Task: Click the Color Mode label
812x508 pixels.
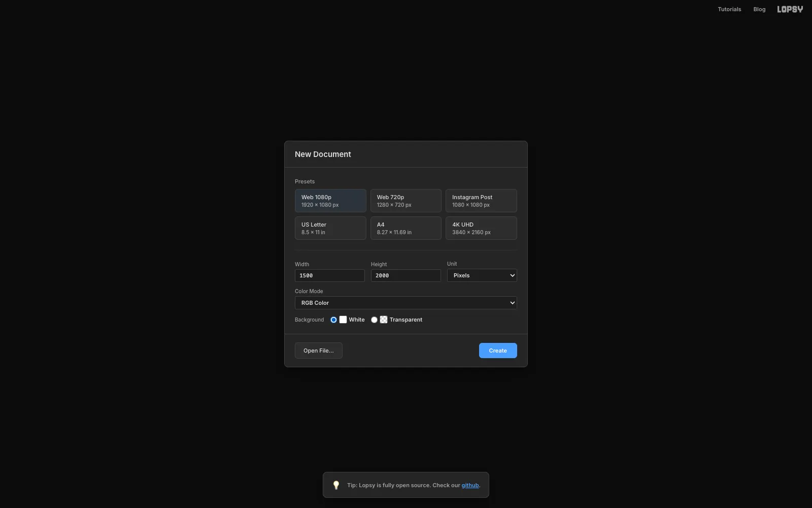Action: tap(309, 291)
